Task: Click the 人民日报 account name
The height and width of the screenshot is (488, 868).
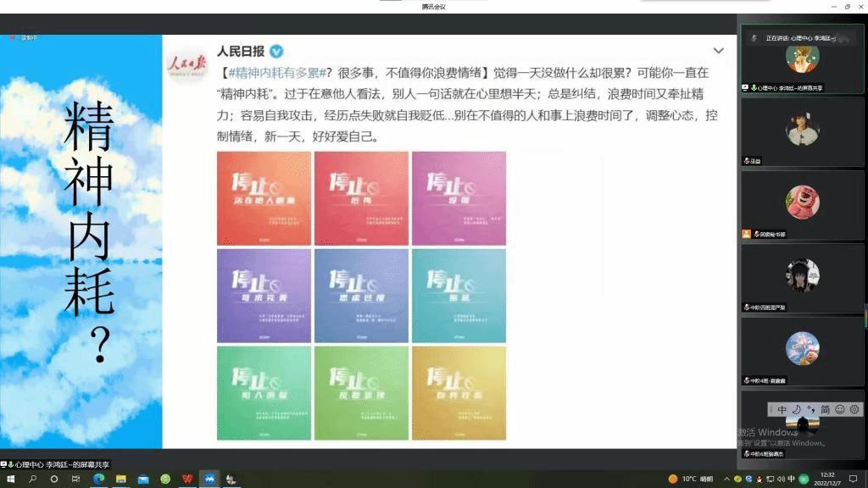Action: pos(242,52)
